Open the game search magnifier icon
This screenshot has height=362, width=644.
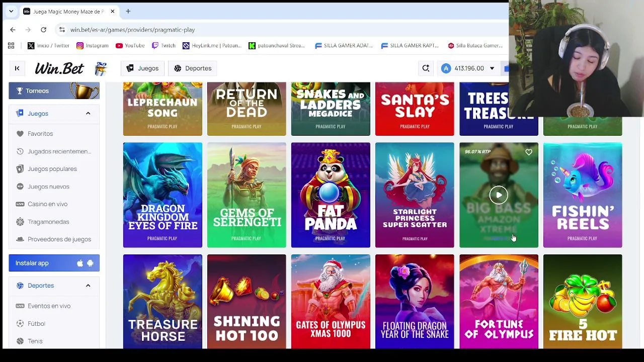pos(426,68)
